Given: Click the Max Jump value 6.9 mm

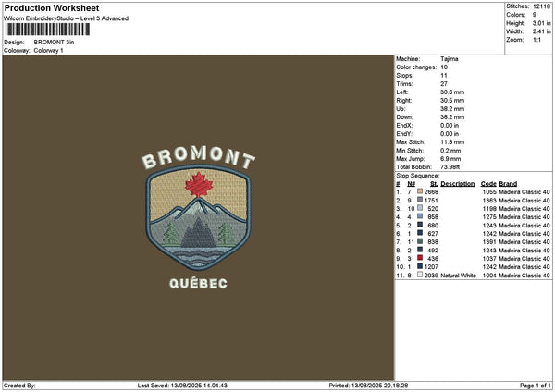Looking at the screenshot, I should [x=450, y=159].
